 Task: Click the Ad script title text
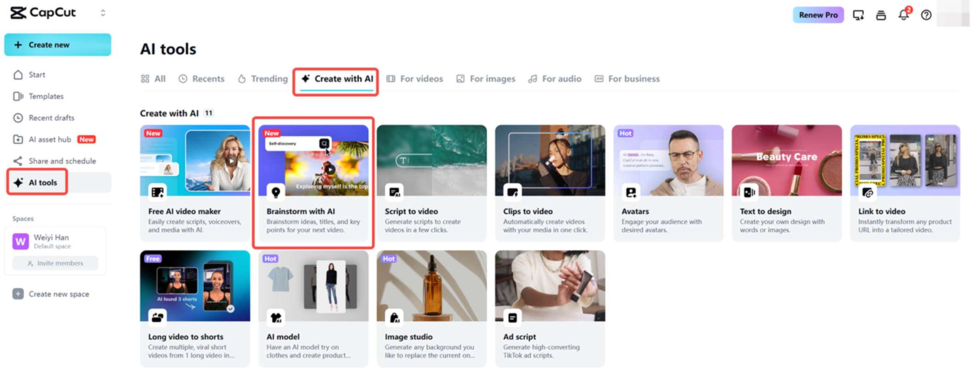519,337
